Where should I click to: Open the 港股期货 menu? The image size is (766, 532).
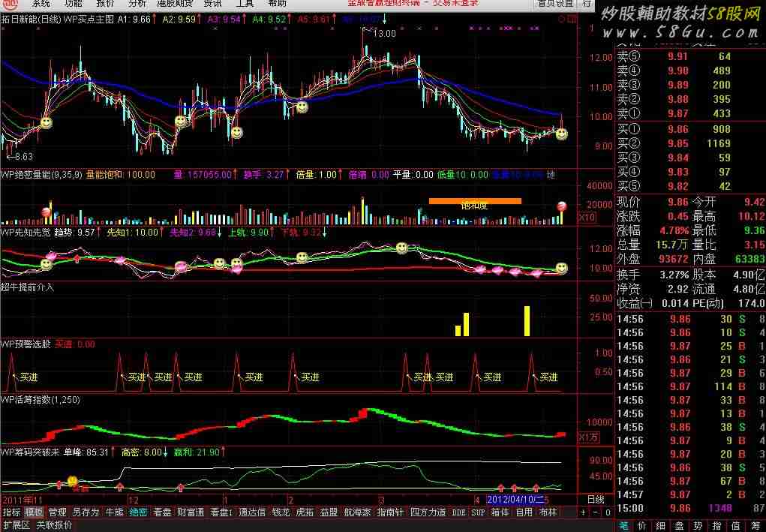pos(174,4)
